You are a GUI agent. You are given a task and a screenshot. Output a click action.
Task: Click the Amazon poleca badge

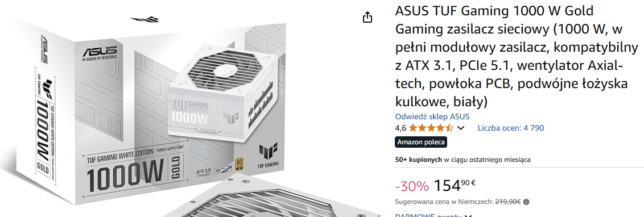[x=420, y=142]
